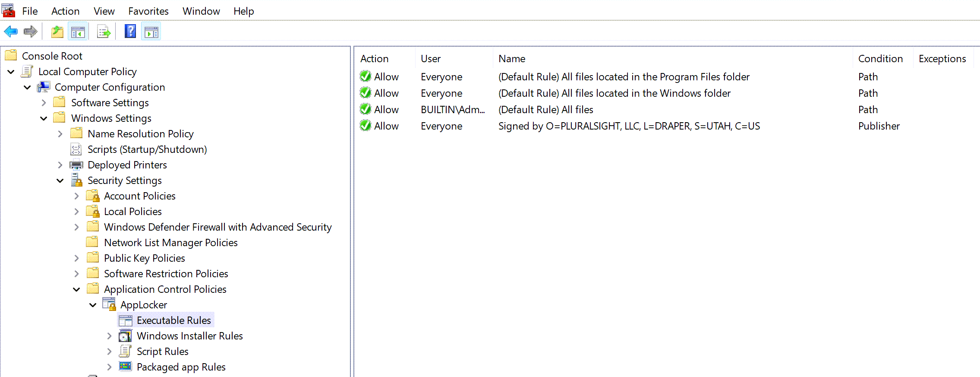
Task: Select the Software Restriction Policies item
Action: coord(166,274)
